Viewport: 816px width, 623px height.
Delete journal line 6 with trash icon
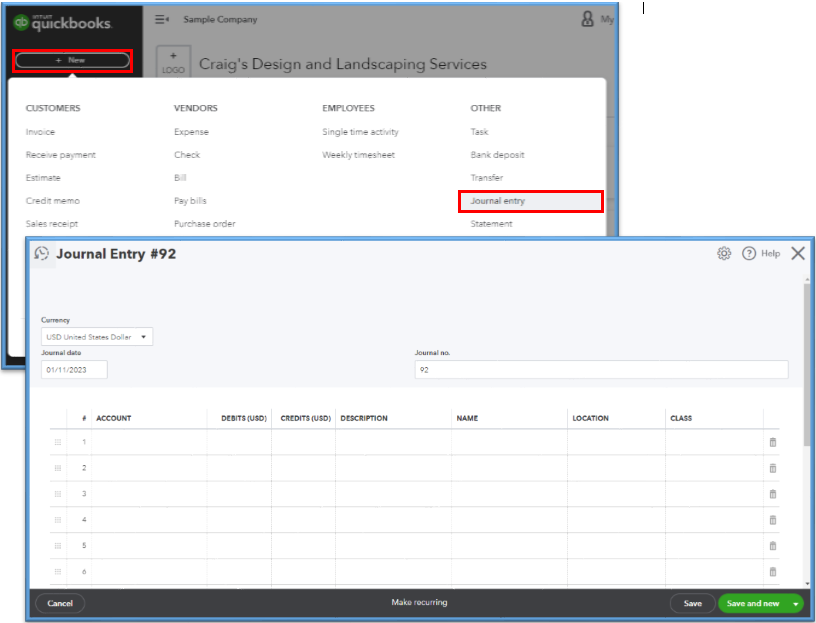point(773,571)
